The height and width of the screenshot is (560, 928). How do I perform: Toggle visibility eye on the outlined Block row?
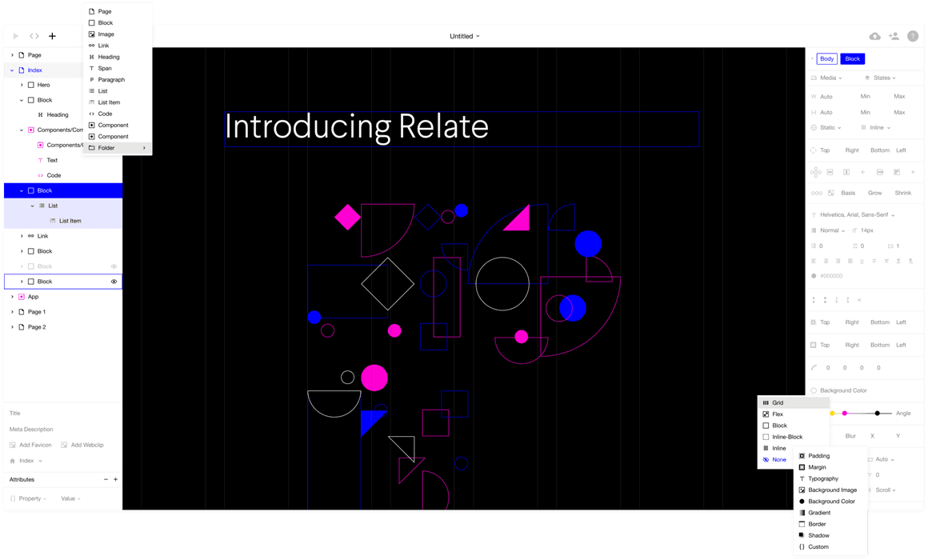(114, 282)
